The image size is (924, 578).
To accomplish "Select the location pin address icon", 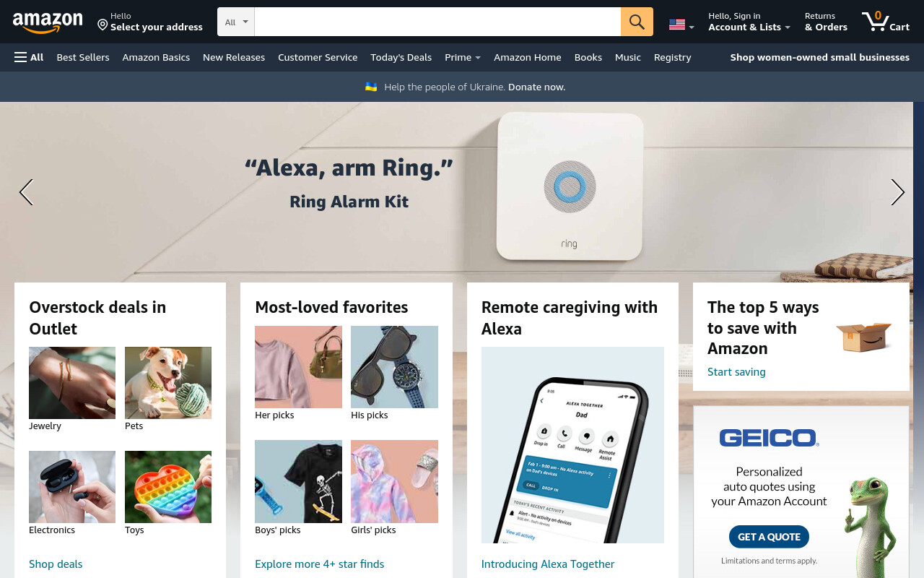I will click(x=103, y=25).
